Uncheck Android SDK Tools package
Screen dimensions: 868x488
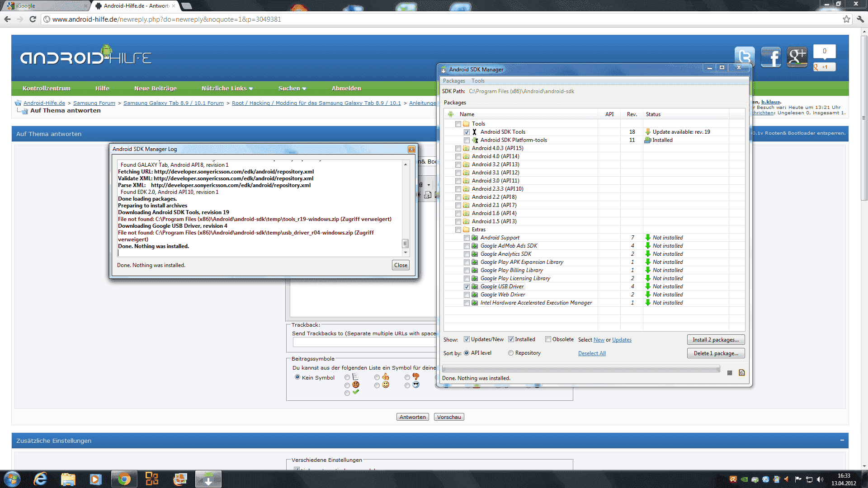click(467, 132)
